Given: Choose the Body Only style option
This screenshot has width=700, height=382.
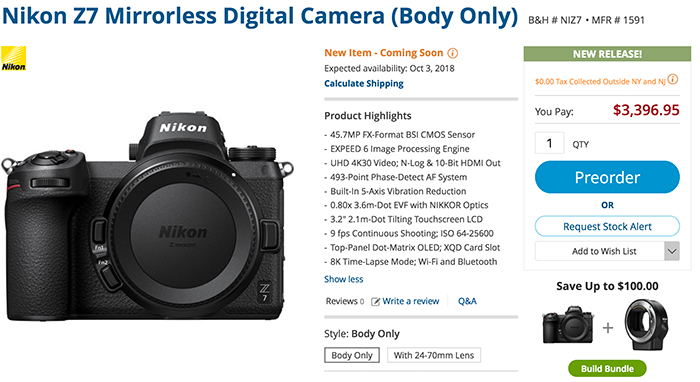Looking at the screenshot, I should click(352, 355).
